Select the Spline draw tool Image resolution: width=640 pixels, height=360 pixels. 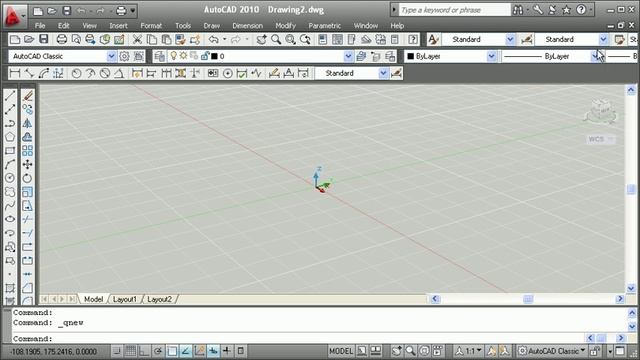pos(10,205)
